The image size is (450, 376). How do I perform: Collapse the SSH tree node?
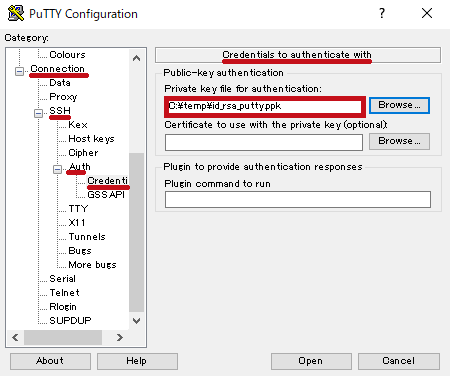[x=38, y=113]
